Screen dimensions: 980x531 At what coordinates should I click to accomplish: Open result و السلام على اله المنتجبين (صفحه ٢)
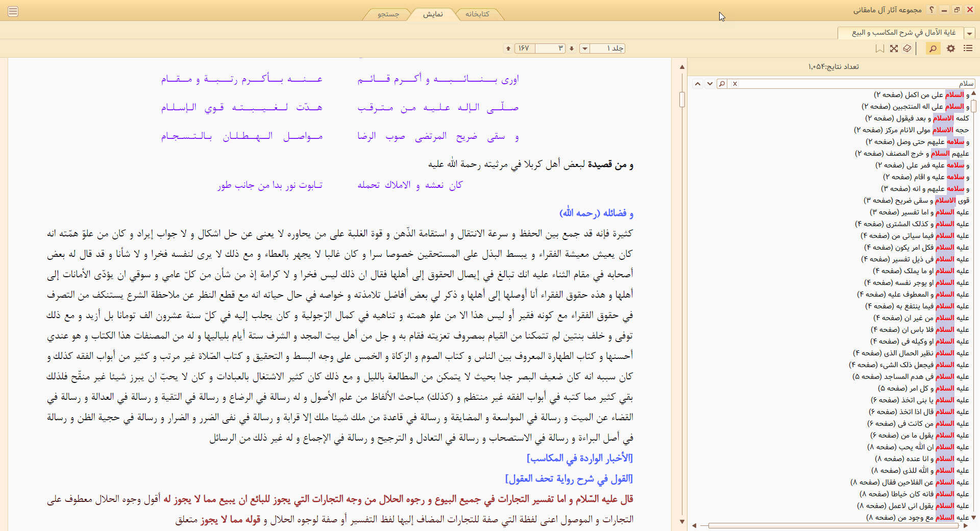(x=915, y=107)
